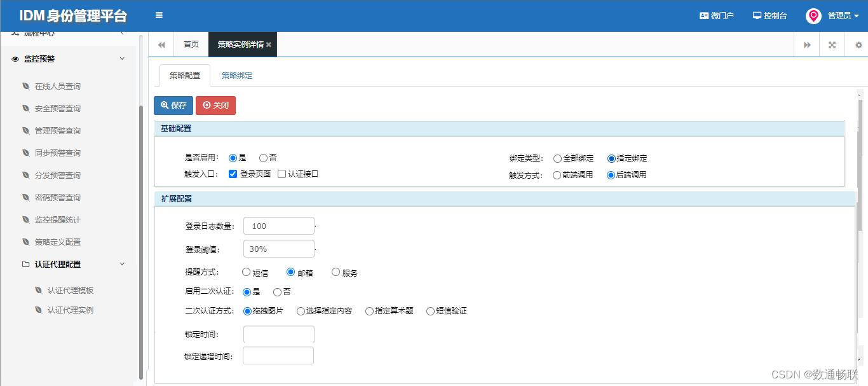Select 后端调用 trigger method
The image size is (868, 386).
click(x=611, y=175)
